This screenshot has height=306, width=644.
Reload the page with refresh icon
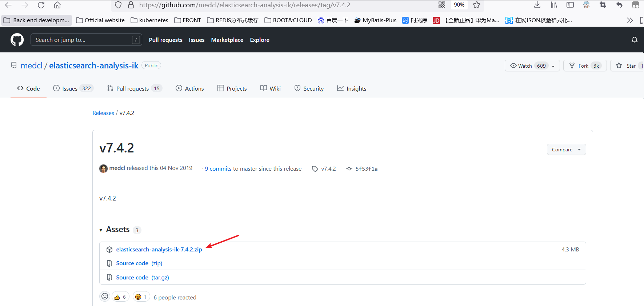41,5
